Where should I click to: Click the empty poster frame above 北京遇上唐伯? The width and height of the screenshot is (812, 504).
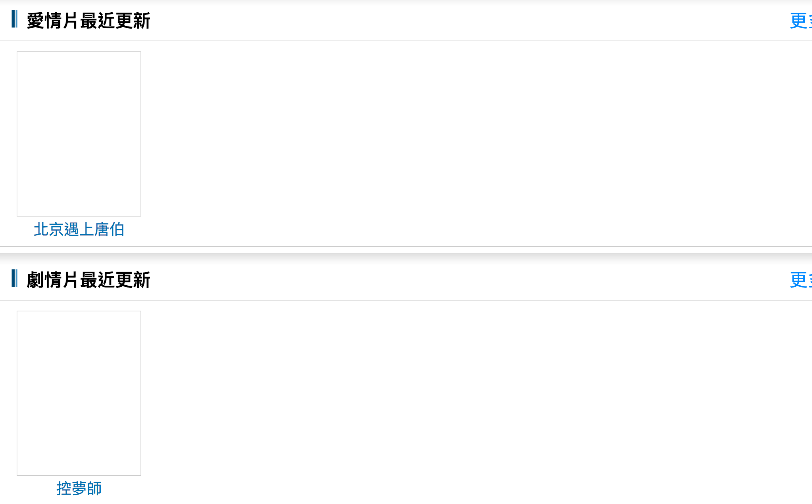point(79,134)
